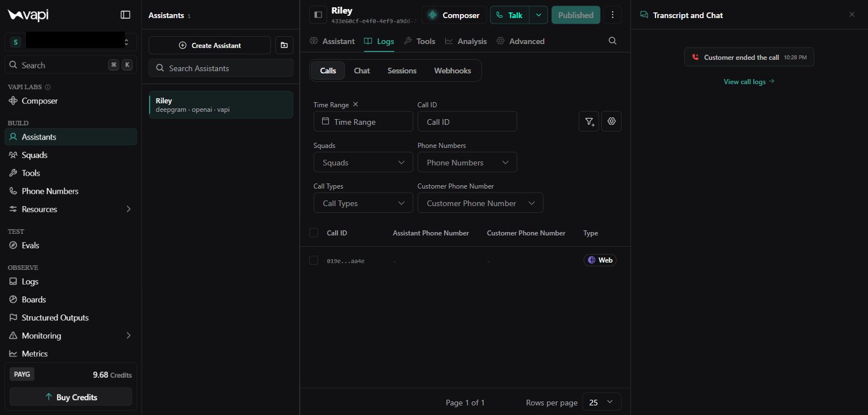868x415 pixels.
Task: Switch to the top Logs tab
Action: click(x=379, y=41)
